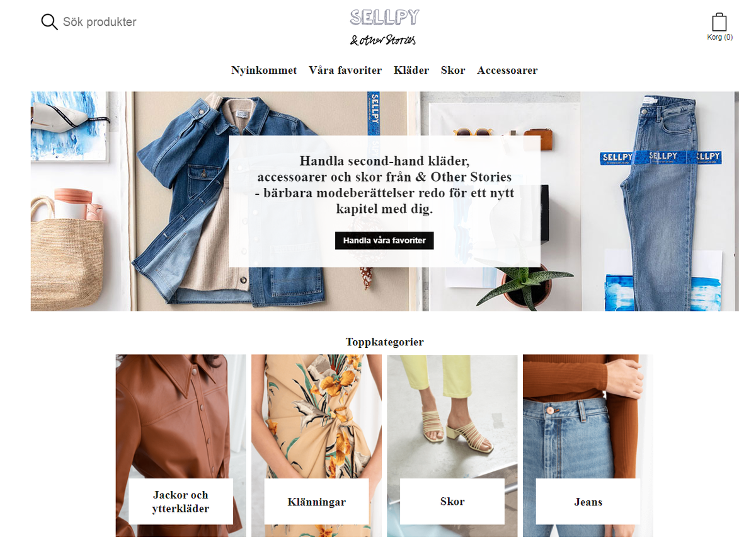756x547 pixels.
Task: Choose the Jeans category label
Action: click(588, 502)
